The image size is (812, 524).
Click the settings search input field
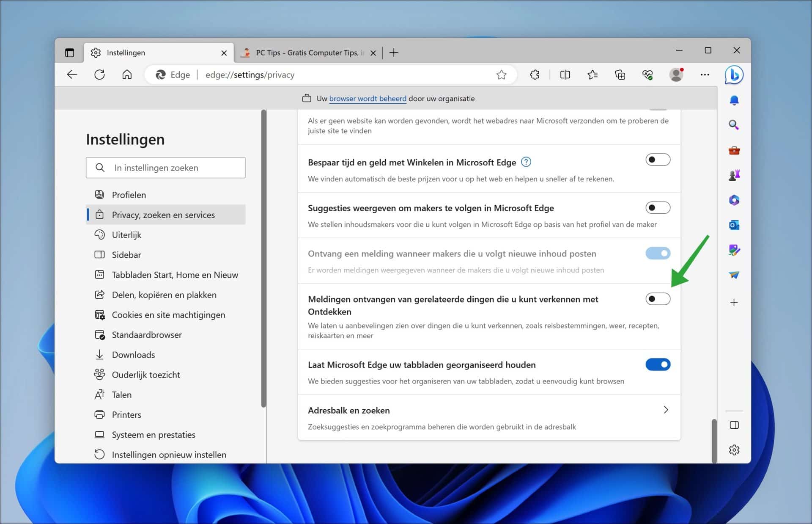165,168
